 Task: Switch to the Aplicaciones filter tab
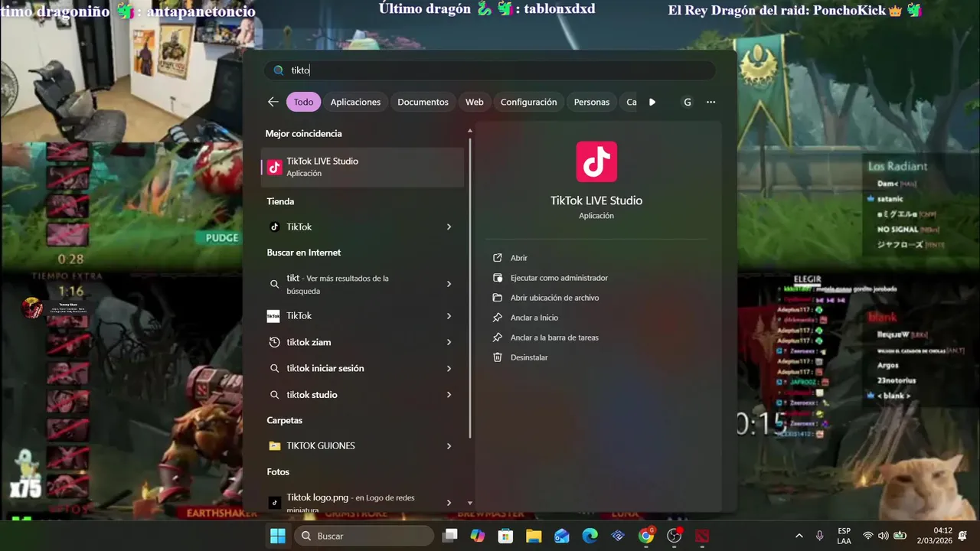[x=355, y=102]
